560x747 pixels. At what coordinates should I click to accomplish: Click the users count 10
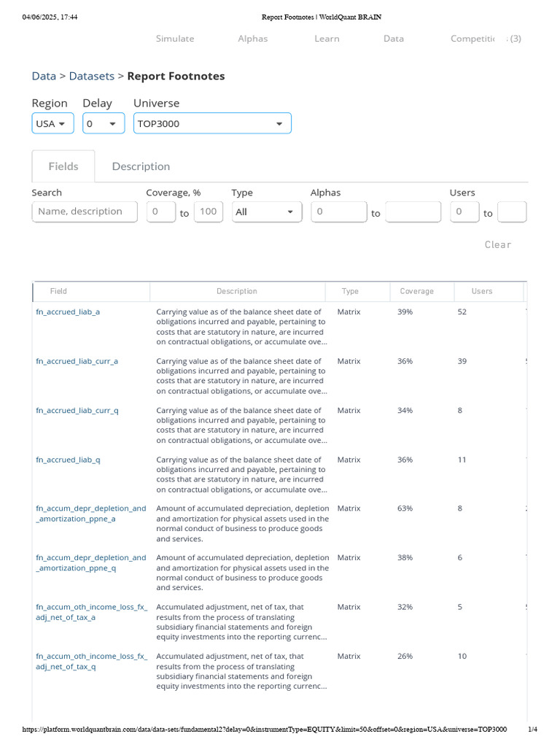point(462,656)
